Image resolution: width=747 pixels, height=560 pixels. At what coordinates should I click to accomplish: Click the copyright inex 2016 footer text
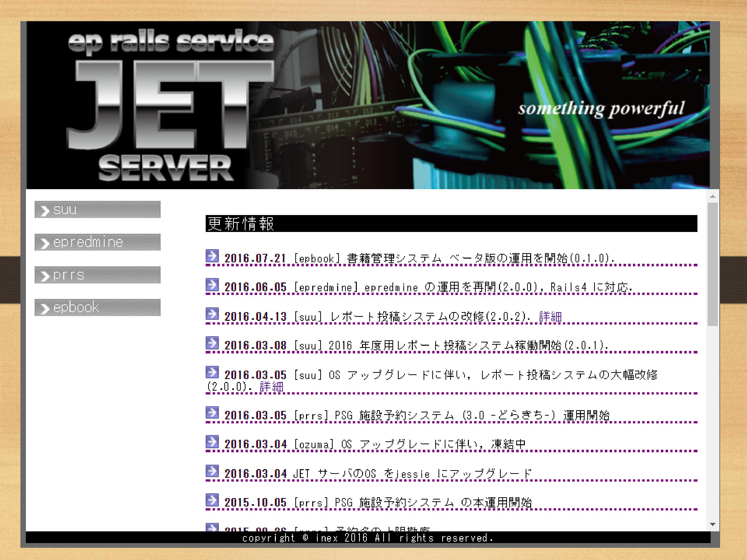(368, 538)
